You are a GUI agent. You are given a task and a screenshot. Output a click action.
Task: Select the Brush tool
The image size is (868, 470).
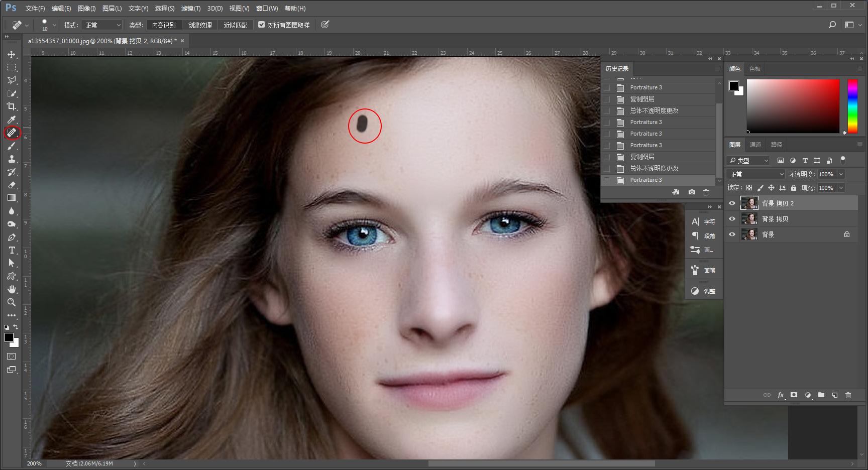click(x=12, y=146)
